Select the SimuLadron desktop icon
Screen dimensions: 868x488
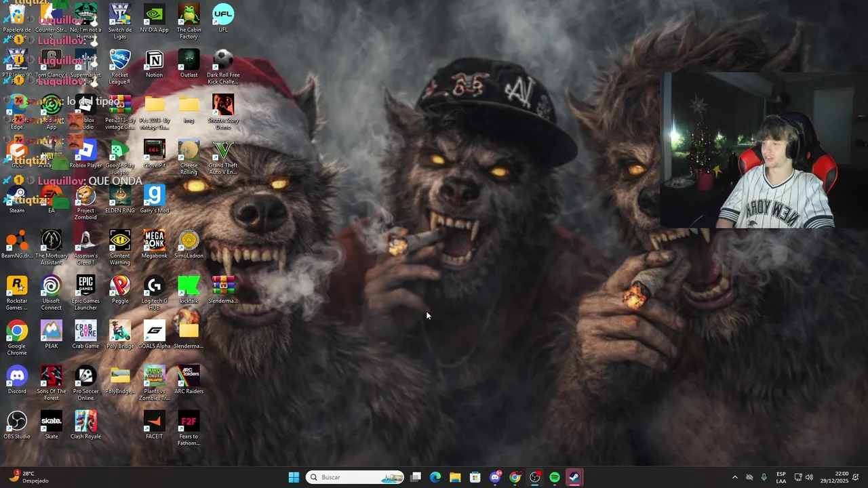click(189, 245)
